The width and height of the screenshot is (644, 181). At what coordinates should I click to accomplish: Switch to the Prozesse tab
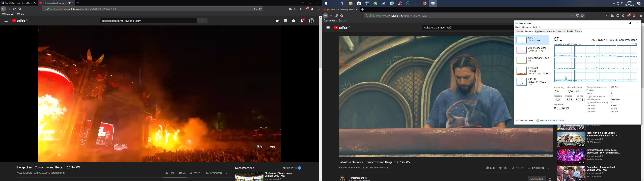pyautogui.click(x=519, y=32)
